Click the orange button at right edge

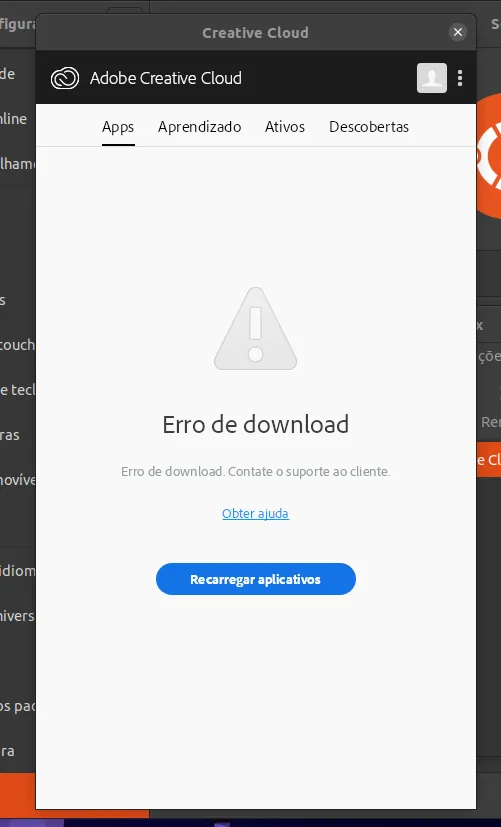(489, 460)
